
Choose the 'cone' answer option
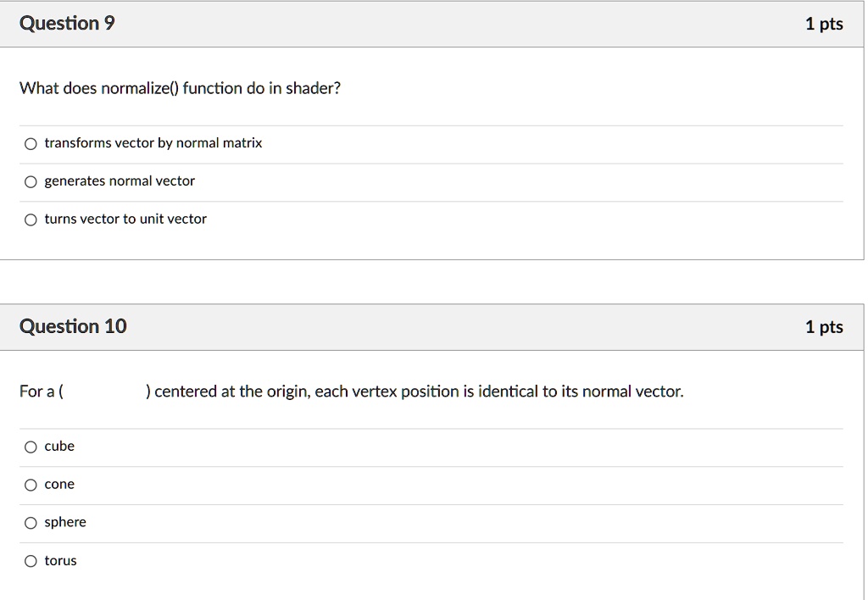pyautogui.click(x=31, y=485)
